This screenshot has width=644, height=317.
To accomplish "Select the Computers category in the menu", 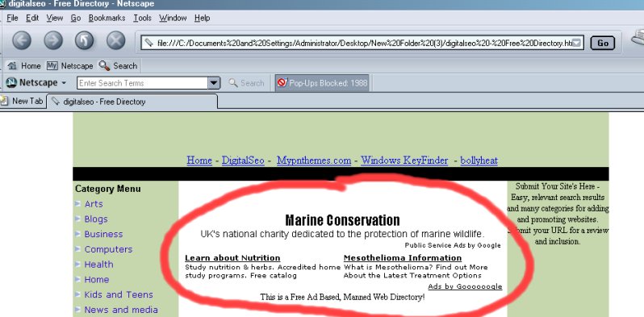I will point(108,249).
